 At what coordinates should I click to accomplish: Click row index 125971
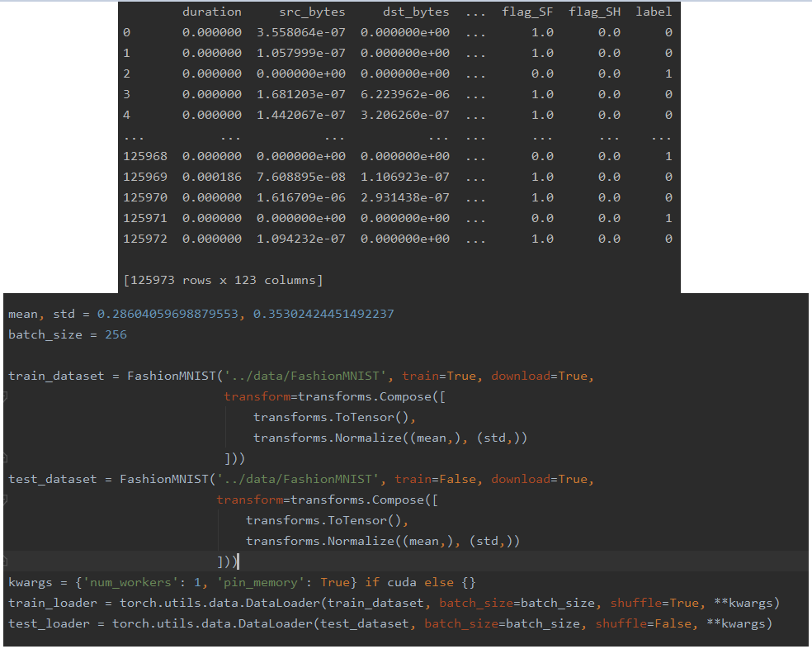145,218
